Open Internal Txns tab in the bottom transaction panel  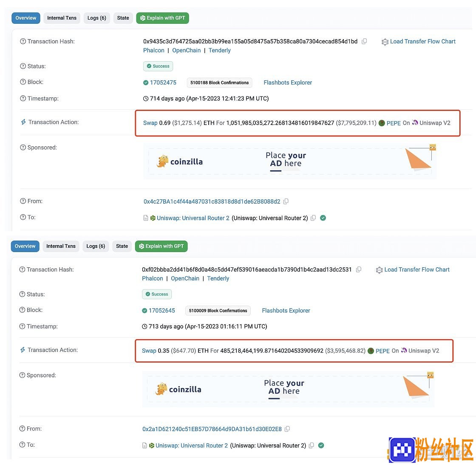(61, 246)
